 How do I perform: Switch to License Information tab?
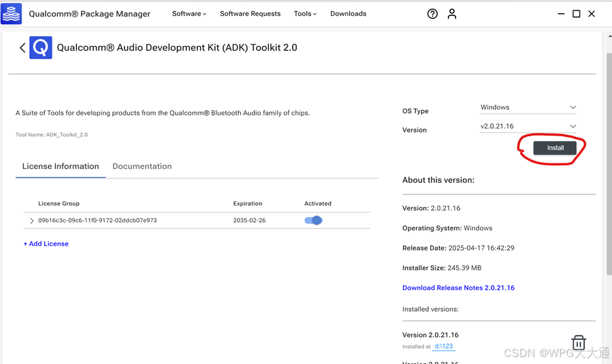pos(61,167)
